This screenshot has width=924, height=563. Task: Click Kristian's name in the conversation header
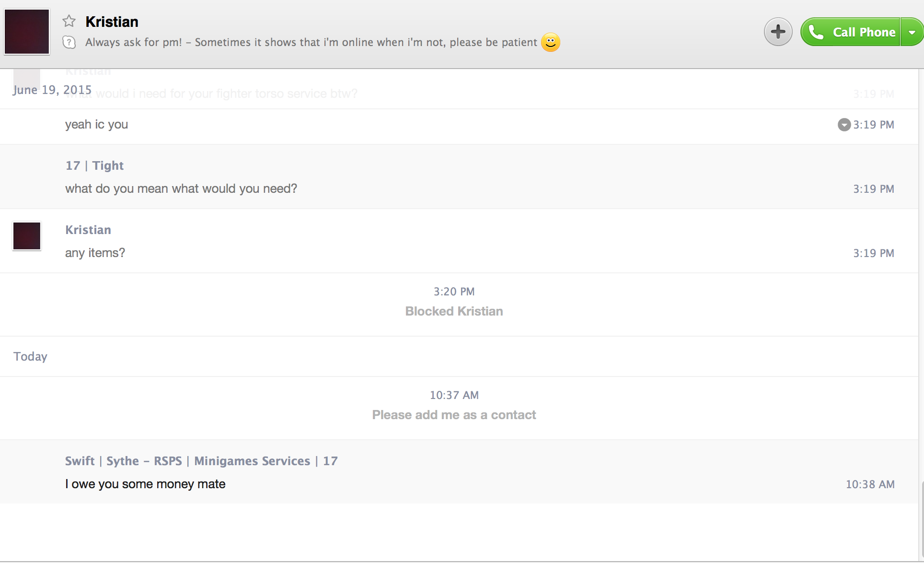[x=112, y=22]
